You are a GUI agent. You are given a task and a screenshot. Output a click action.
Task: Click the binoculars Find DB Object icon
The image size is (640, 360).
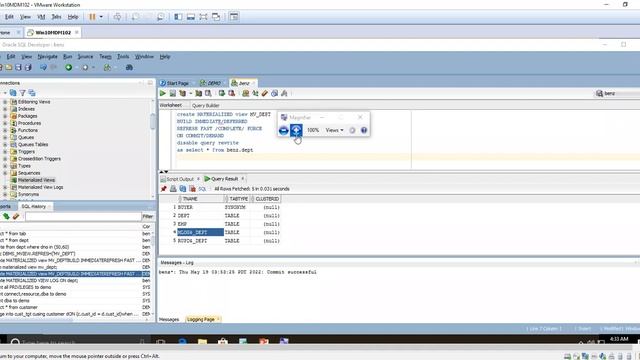coord(129,67)
